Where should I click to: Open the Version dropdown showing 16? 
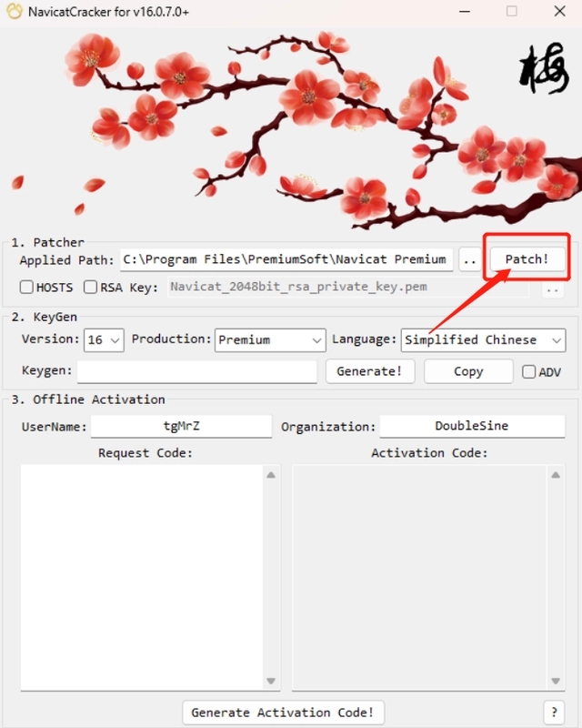[104, 340]
